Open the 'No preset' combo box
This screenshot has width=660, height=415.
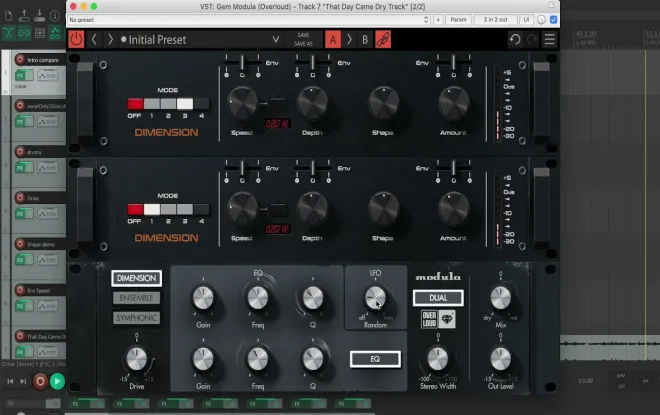[x=249, y=20]
